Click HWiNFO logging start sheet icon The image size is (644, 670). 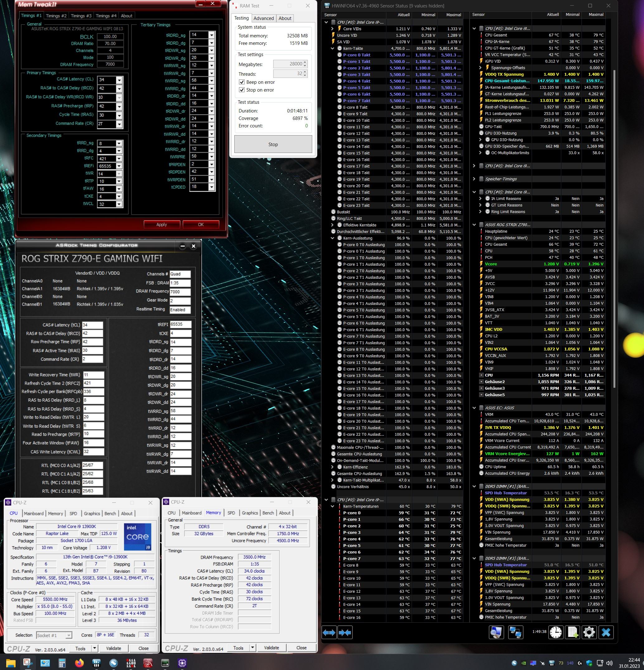click(573, 632)
